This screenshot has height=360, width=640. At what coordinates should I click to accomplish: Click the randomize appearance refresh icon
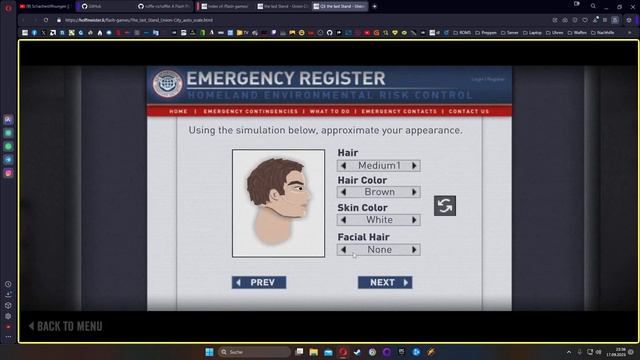click(x=444, y=206)
